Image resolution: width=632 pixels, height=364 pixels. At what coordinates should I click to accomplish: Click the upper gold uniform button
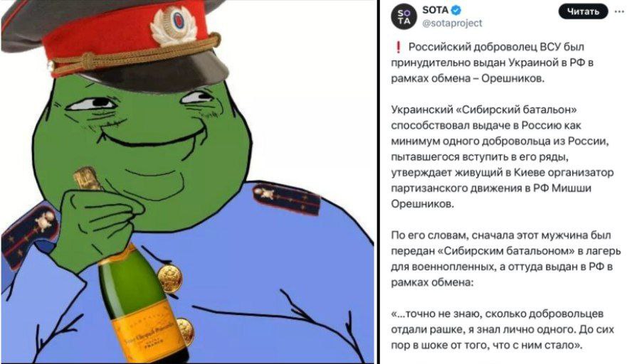(169, 278)
